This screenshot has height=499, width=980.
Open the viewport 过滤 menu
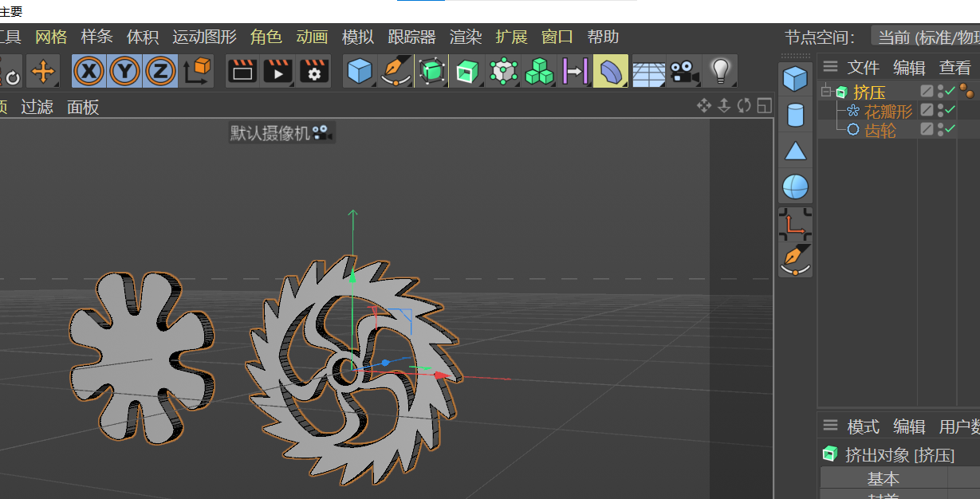pyautogui.click(x=37, y=107)
